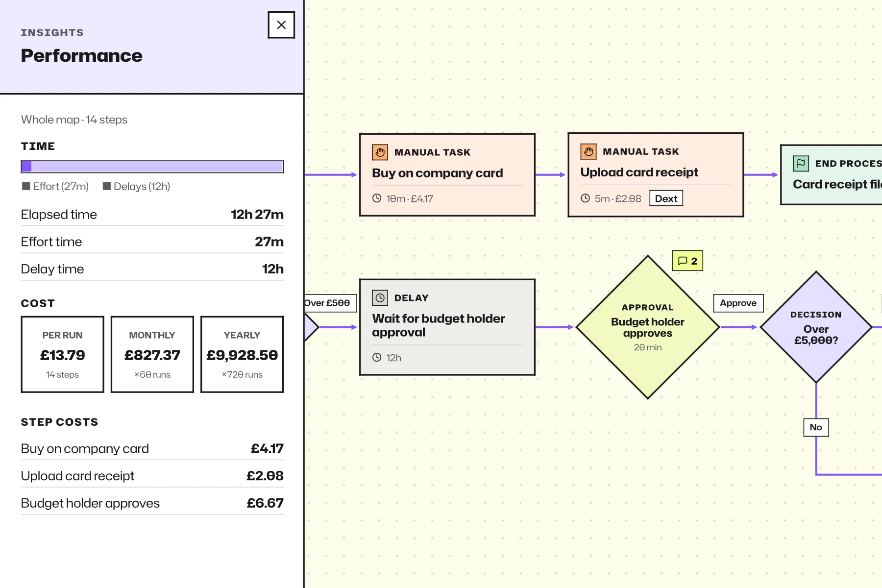Click the flag icon on End Process card
This screenshot has height=588, width=882.
801,163
